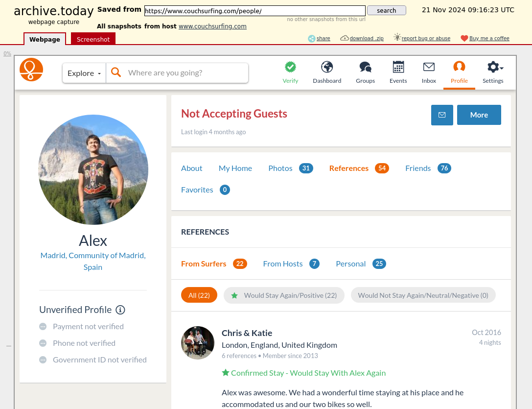Expand the Explore dropdown
Viewport: 532px width, 409px height.
[x=84, y=73]
